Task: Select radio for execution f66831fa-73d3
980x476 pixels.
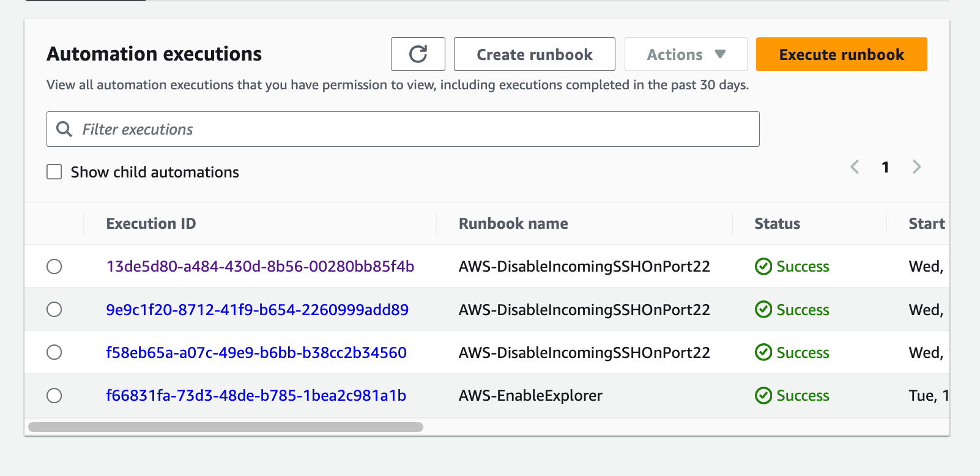Action: pyautogui.click(x=54, y=396)
